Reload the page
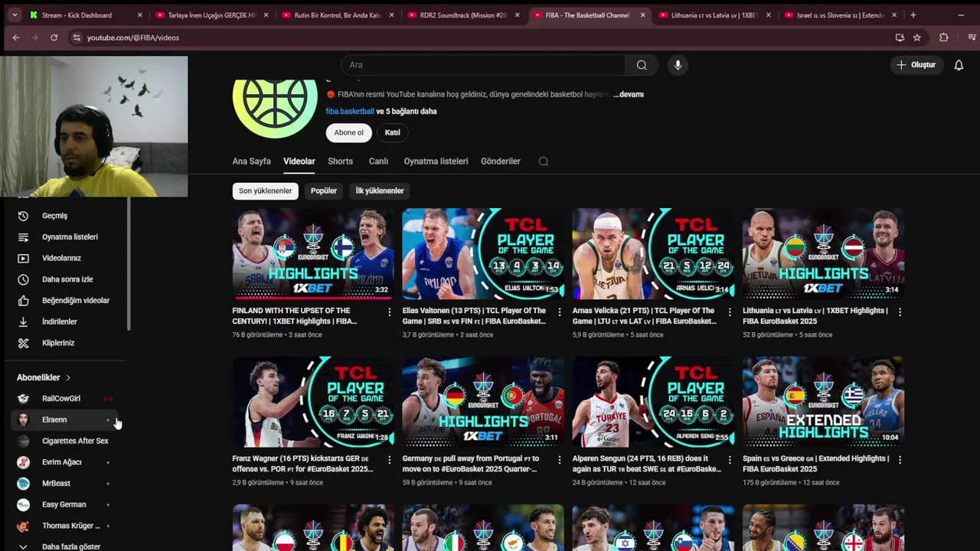 coord(54,37)
